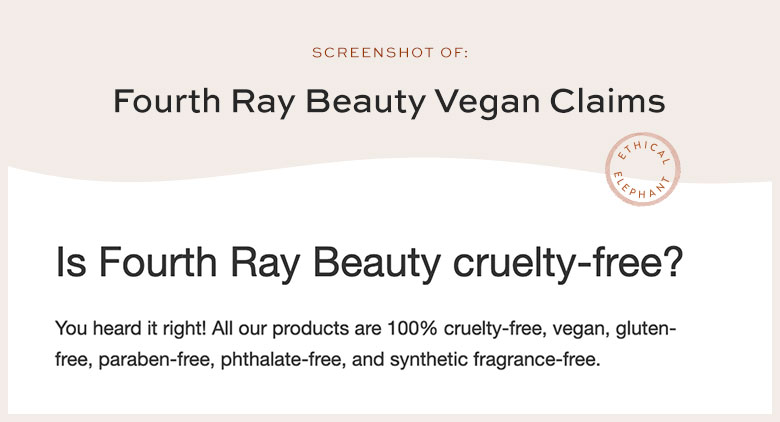This screenshot has width=780, height=422.
Task: Click 'paraben-free,' in the paragraph
Action: pyautogui.click(x=157, y=360)
